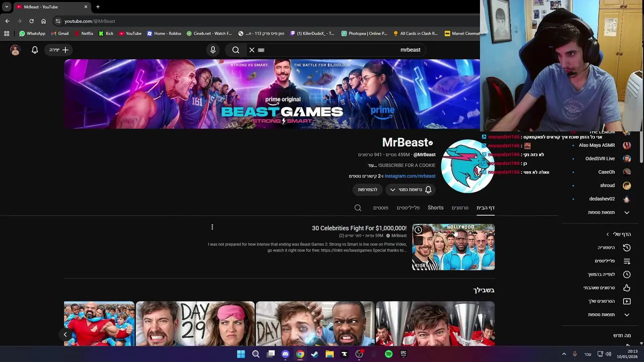Image resolution: width=644 pixels, height=362 pixels.
Task: Open search within MrBeast channel magnifier
Action: tap(358, 208)
